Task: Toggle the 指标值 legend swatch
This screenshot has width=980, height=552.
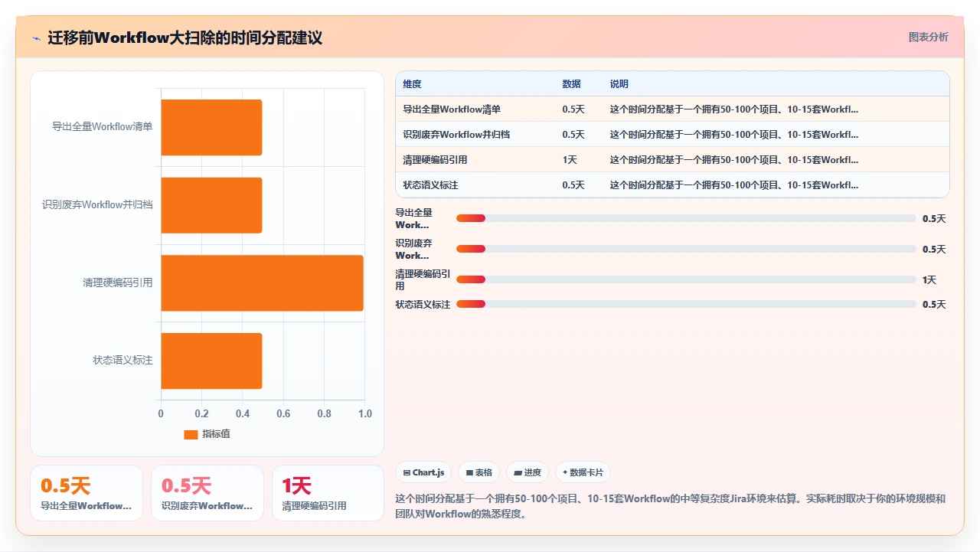Action: point(191,434)
